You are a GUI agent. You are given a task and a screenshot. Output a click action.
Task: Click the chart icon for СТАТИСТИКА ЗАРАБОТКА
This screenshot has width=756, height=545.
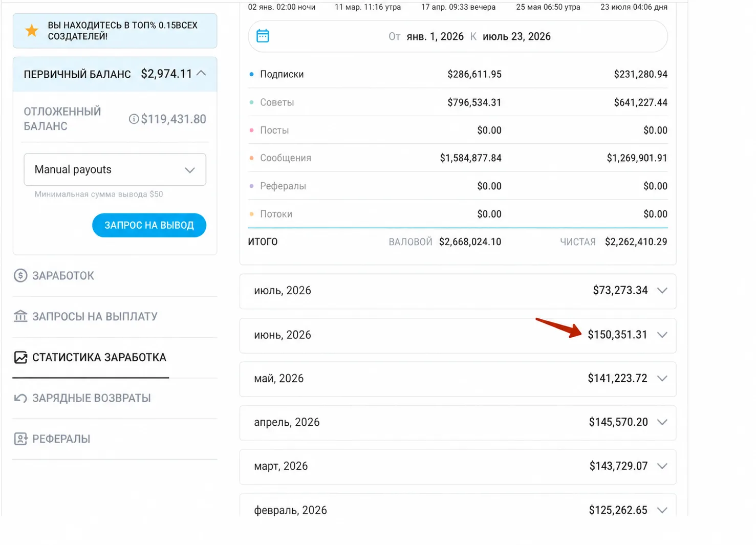coord(20,357)
